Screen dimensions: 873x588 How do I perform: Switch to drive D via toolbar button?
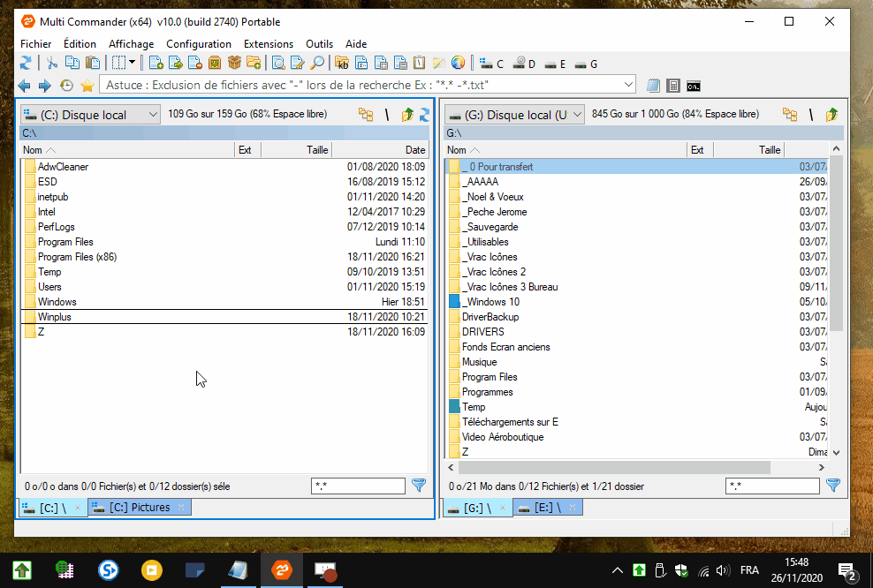[524, 64]
